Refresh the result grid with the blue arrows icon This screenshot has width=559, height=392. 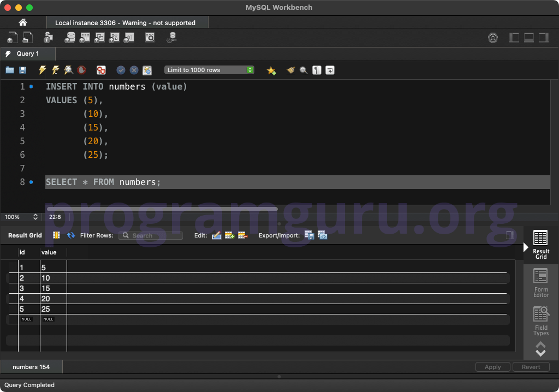click(x=71, y=235)
